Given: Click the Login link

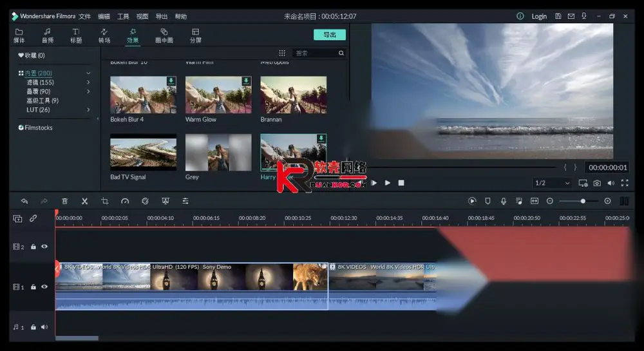Looking at the screenshot, I should [x=539, y=16].
